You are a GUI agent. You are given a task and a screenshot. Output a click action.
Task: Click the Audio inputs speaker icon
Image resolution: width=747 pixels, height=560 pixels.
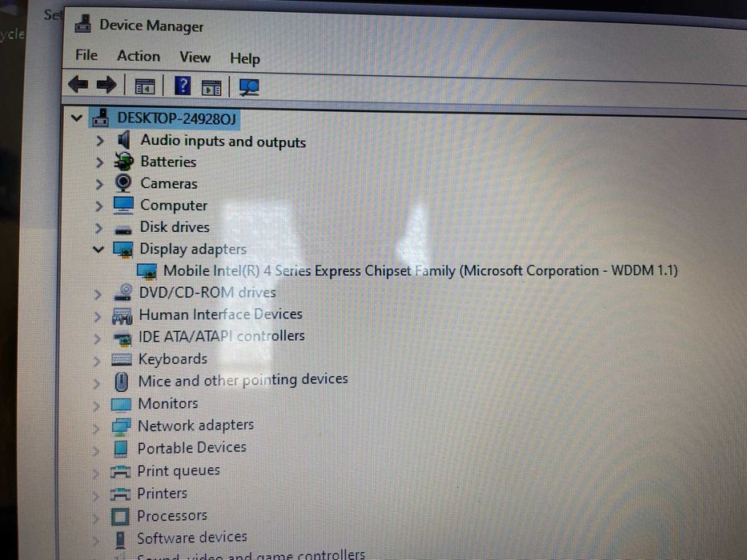[x=123, y=139]
